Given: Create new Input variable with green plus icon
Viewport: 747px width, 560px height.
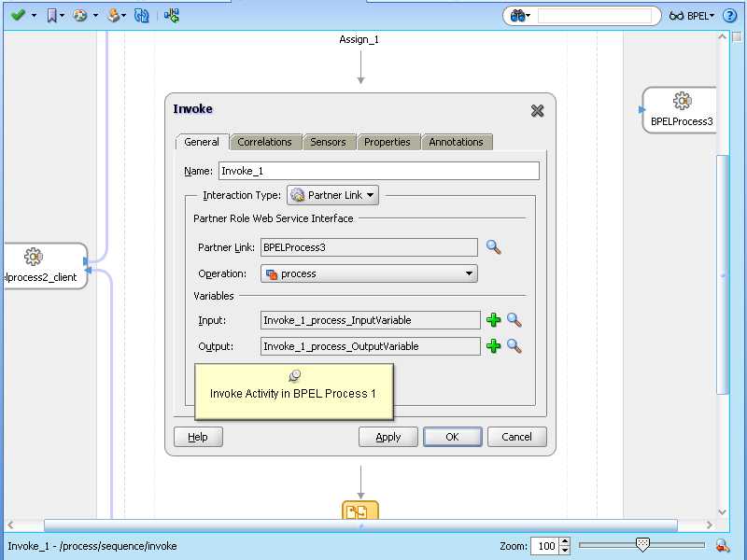Looking at the screenshot, I should (495, 320).
